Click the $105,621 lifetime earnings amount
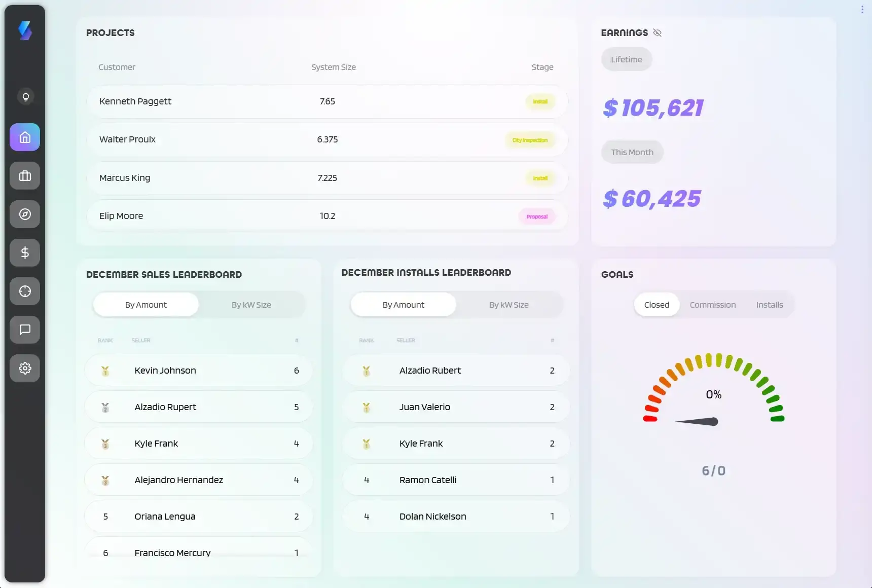Image resolution: width=872 pixels, height=588 pixels. 653,108
